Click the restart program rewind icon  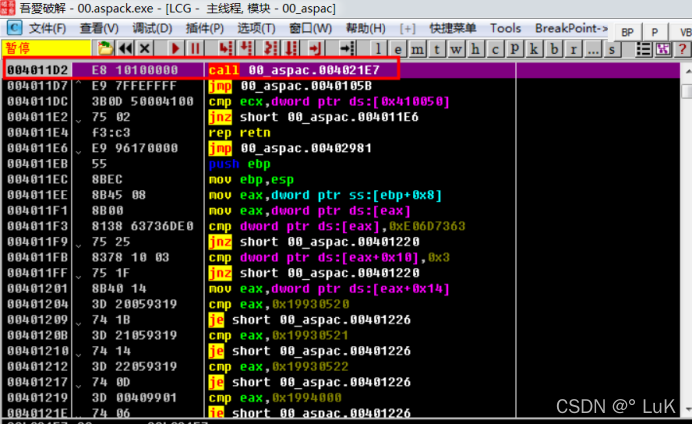tap(125, 48)
